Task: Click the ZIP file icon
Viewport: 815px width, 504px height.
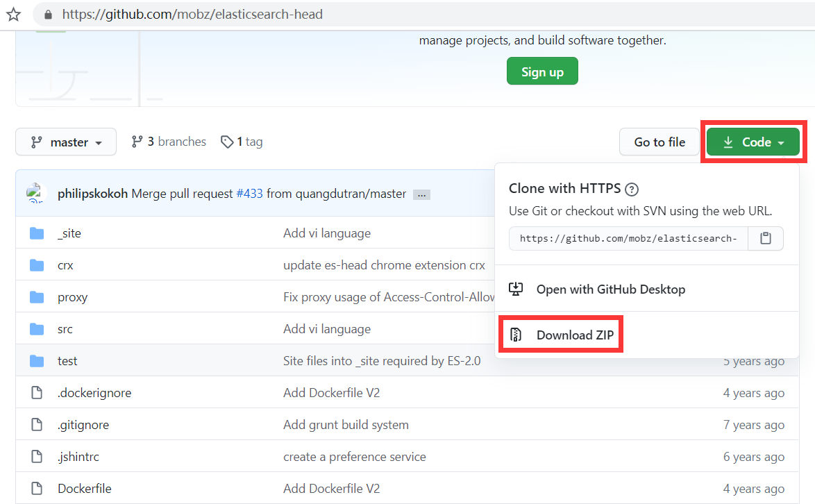Action: coord(516,335)
